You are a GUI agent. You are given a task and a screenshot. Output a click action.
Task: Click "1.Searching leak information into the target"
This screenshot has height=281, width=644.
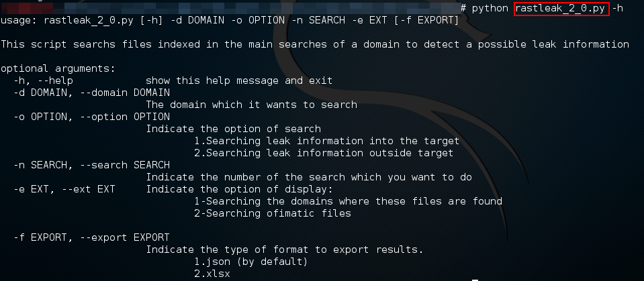pyautogui.click(x=326, y=141)
